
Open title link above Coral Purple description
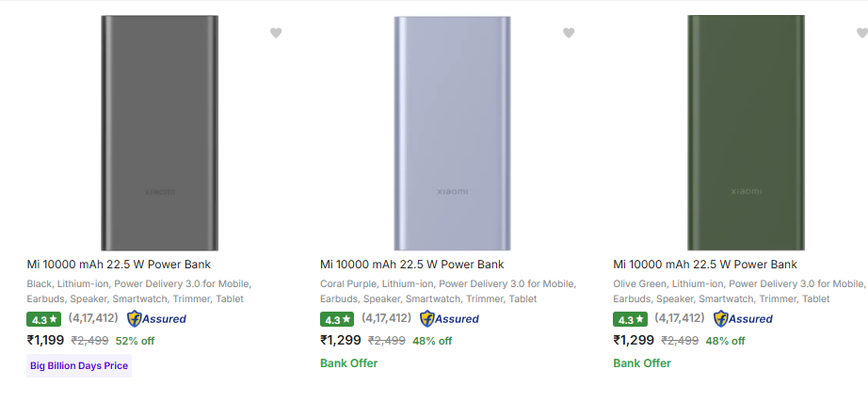point(411,265)
